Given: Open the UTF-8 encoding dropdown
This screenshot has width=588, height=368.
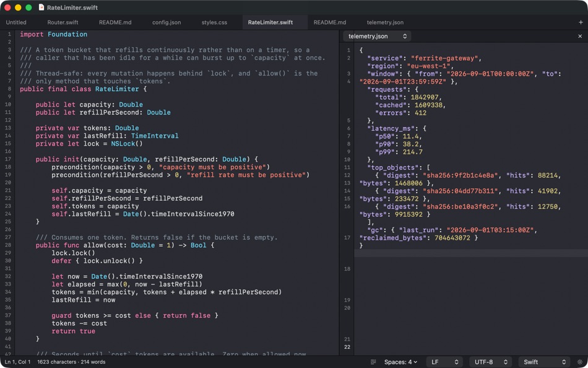Looking at the screenshot, I should (x=491, y=362).
